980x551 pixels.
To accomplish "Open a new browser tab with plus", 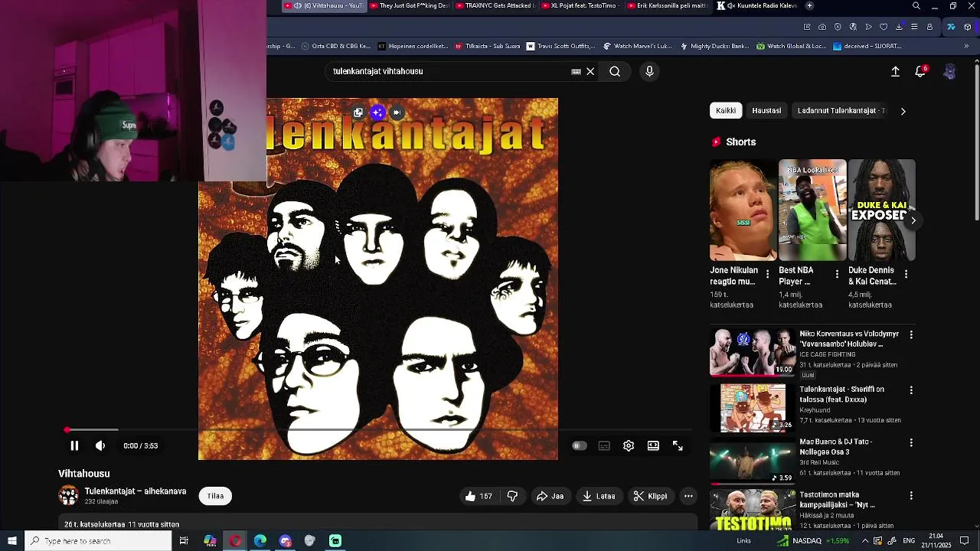I will 809,5.
